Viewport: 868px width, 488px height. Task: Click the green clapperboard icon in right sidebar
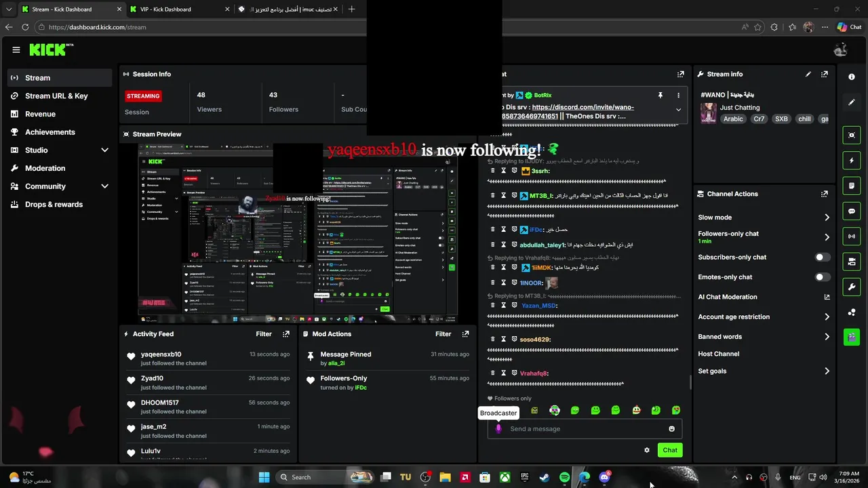click(852, 337)
